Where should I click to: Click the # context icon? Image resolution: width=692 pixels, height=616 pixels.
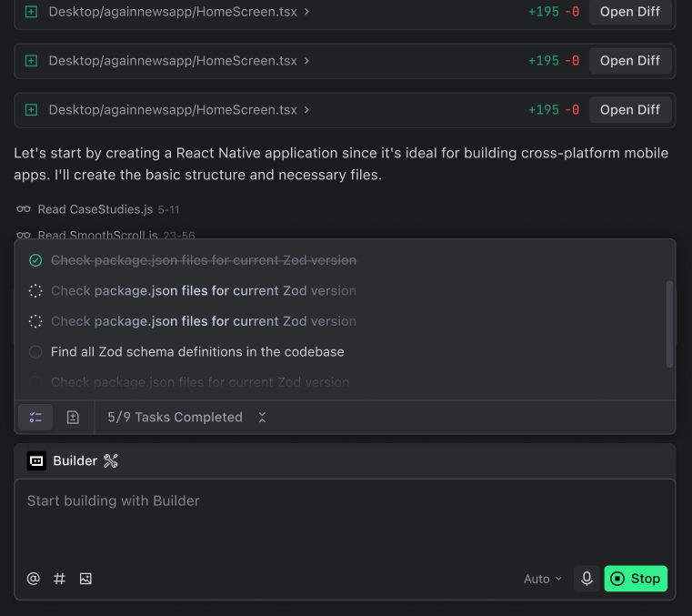tap(60, 579)
